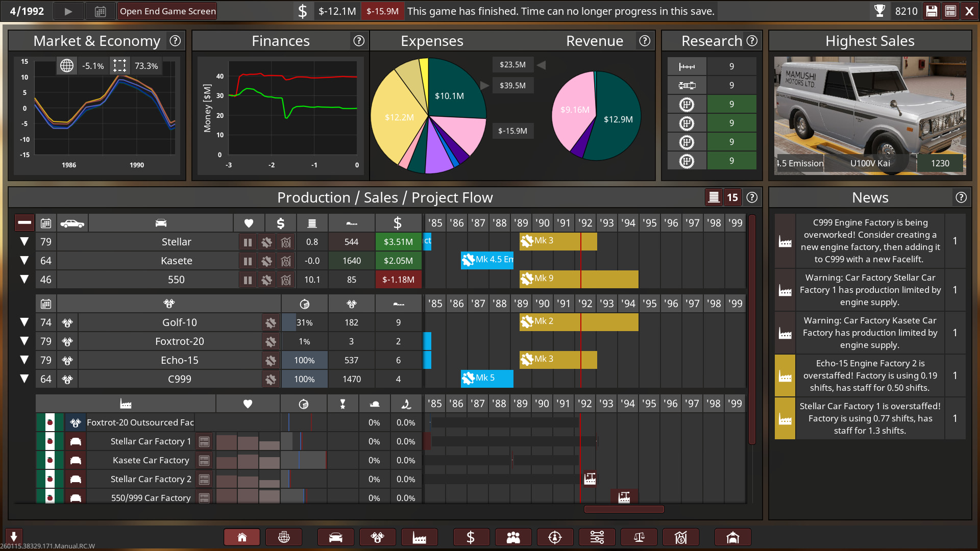Open the car designer tab in the bottom bar
Image resolution: width=980 pixels, height=551 pixels.
point(335,537)
